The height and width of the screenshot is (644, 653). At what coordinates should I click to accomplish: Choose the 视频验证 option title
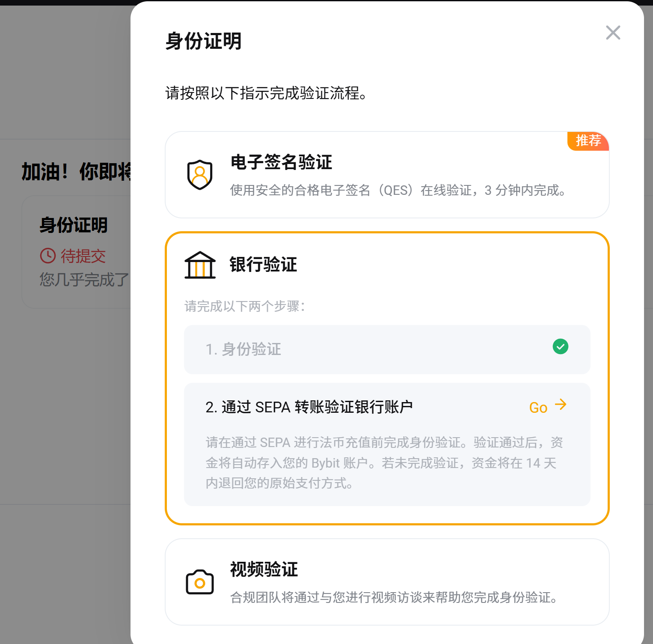(264, 569)
